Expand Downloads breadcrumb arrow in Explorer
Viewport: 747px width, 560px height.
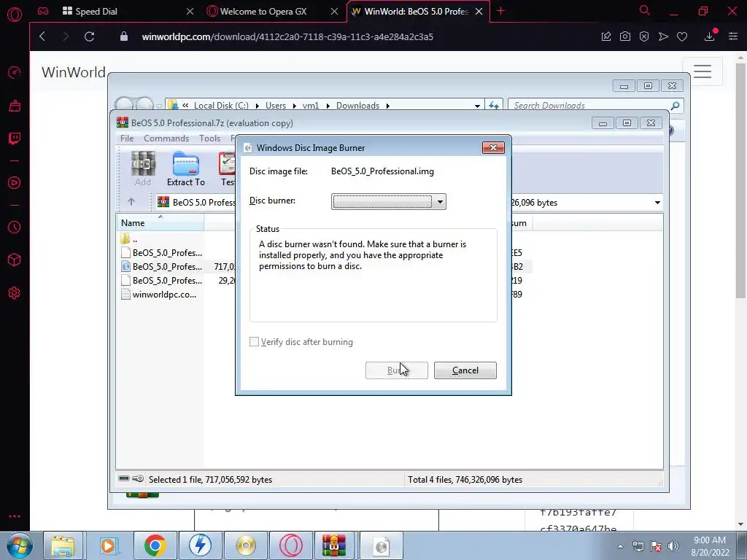point(388,106)
